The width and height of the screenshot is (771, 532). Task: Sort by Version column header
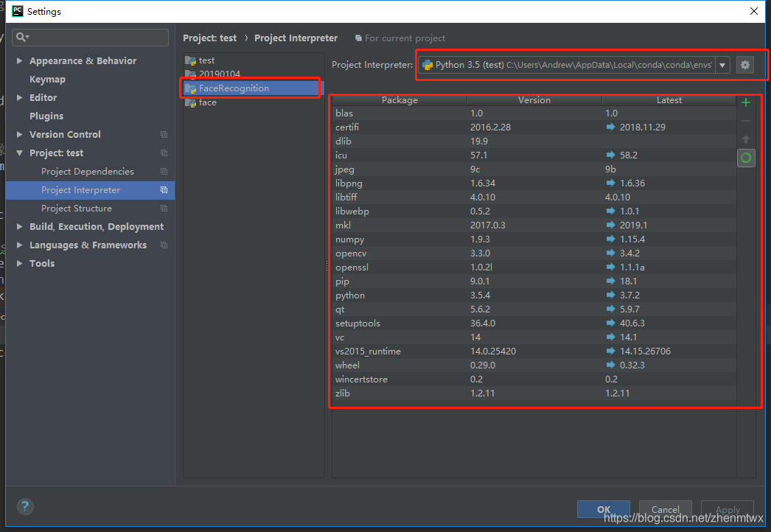click(534, 99)
